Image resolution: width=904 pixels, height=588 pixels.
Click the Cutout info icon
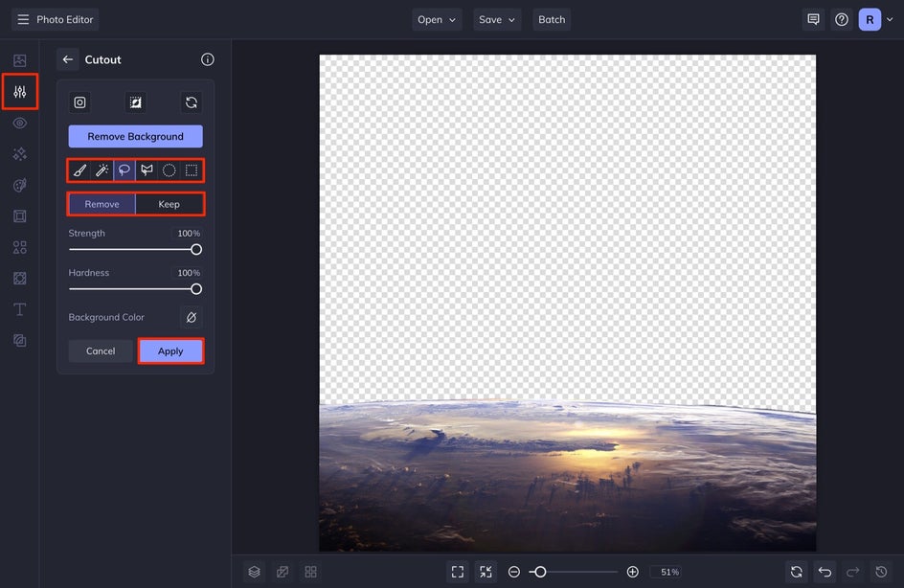coord(208,59)
